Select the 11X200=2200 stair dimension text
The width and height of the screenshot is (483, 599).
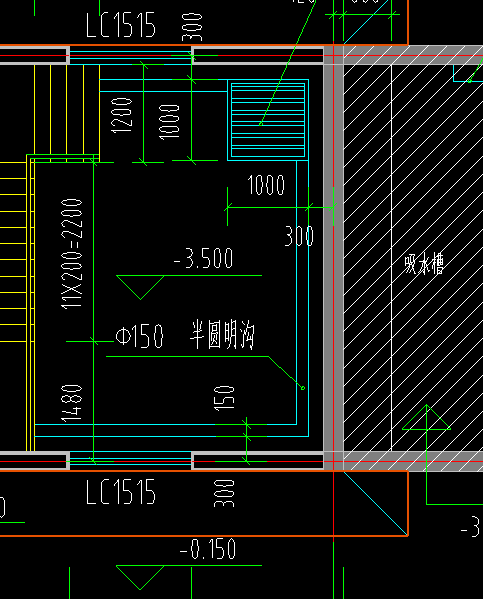click(x=72, y=254)
